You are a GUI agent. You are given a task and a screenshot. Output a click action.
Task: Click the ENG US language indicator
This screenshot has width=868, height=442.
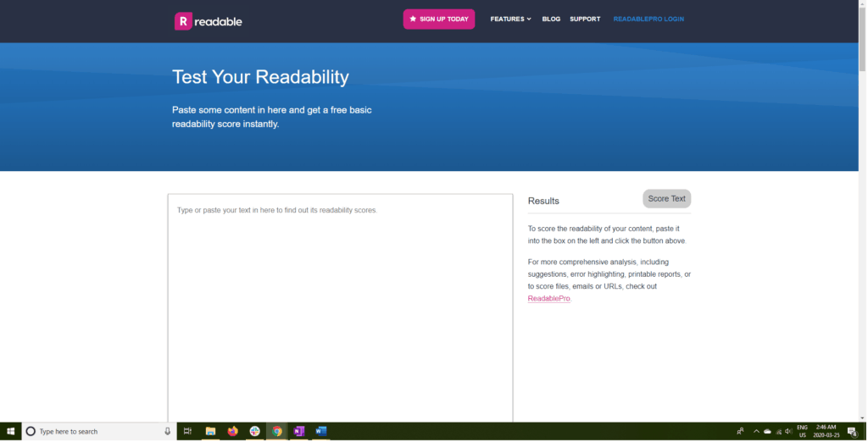coord(802,432)
